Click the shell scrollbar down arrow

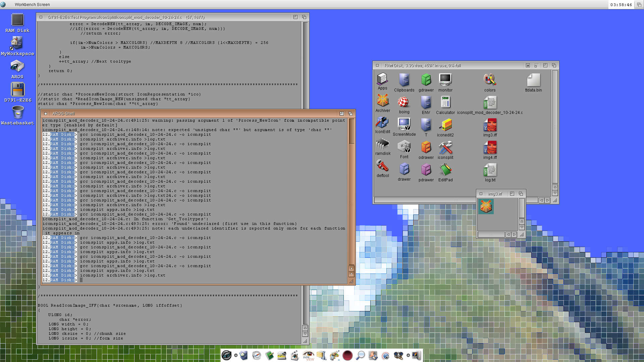click(351, 274)
